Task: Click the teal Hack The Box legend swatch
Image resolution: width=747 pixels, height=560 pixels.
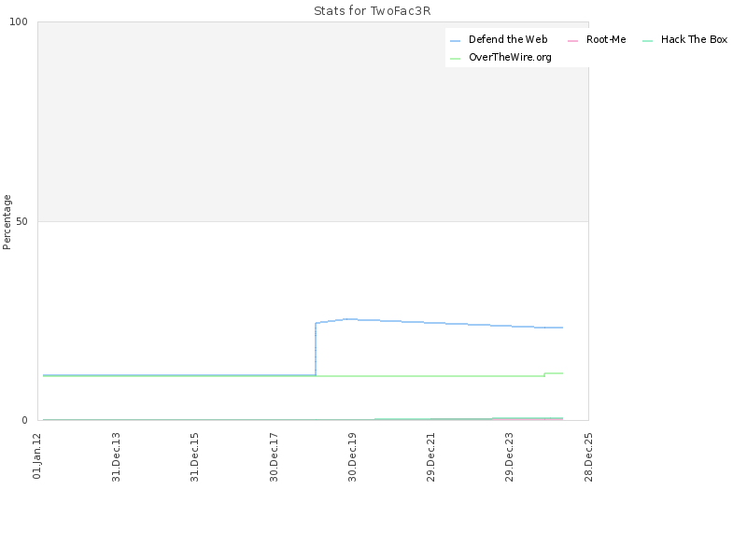Action: tap(647, 41)
